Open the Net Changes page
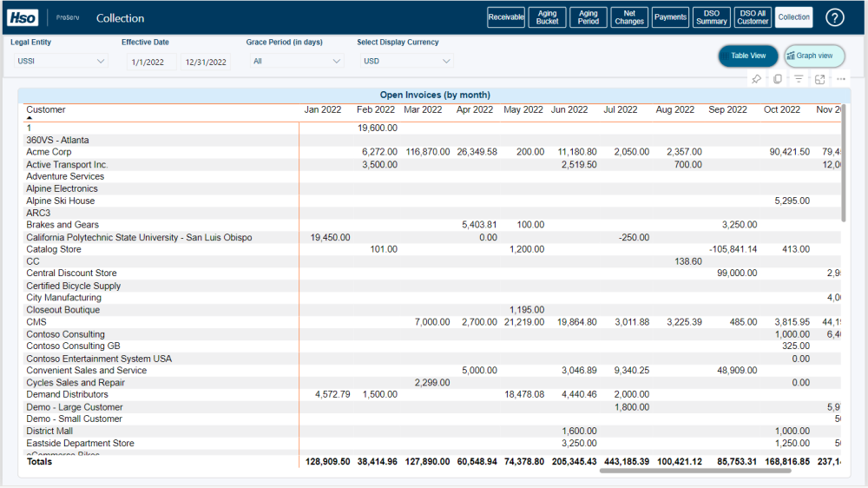 click(x=629, y=17)
